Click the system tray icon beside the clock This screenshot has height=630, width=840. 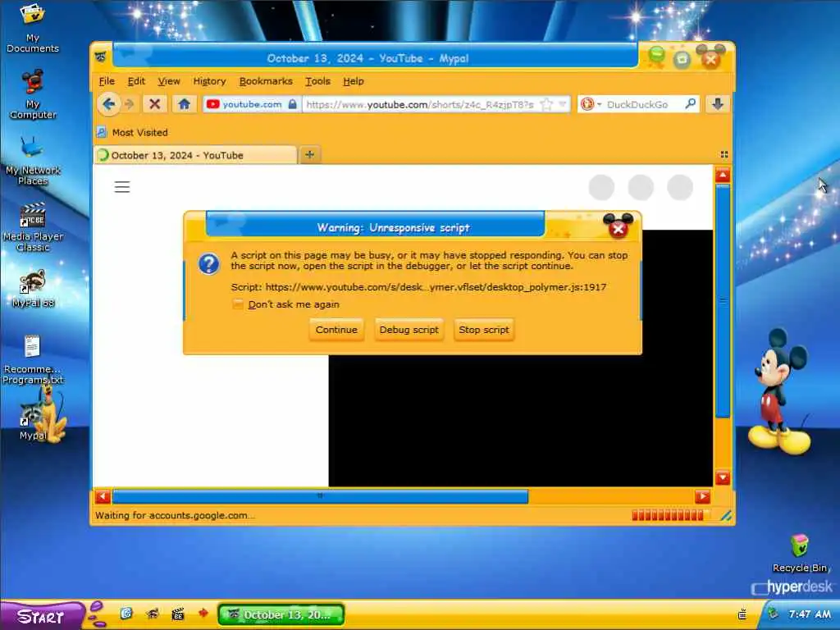[774, 614]
